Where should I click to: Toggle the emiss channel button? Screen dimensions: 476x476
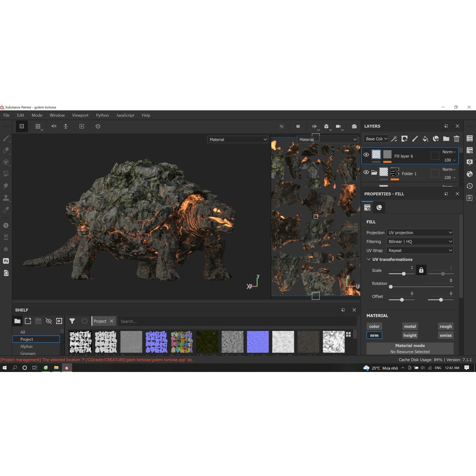pos(446,335)
